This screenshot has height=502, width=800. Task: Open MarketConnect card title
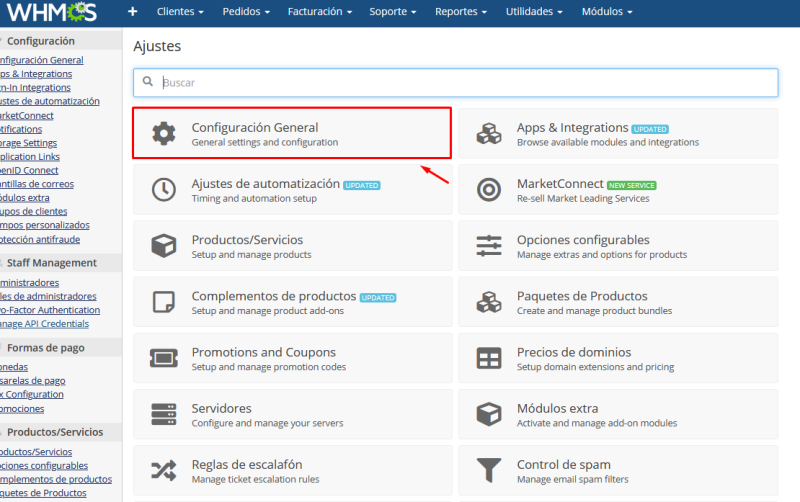click(x=560, y=184)
